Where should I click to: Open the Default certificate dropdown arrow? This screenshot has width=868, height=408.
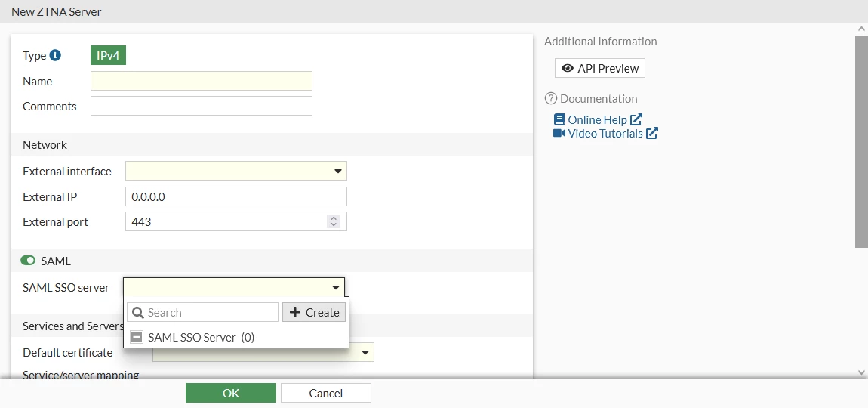(365, 352)
